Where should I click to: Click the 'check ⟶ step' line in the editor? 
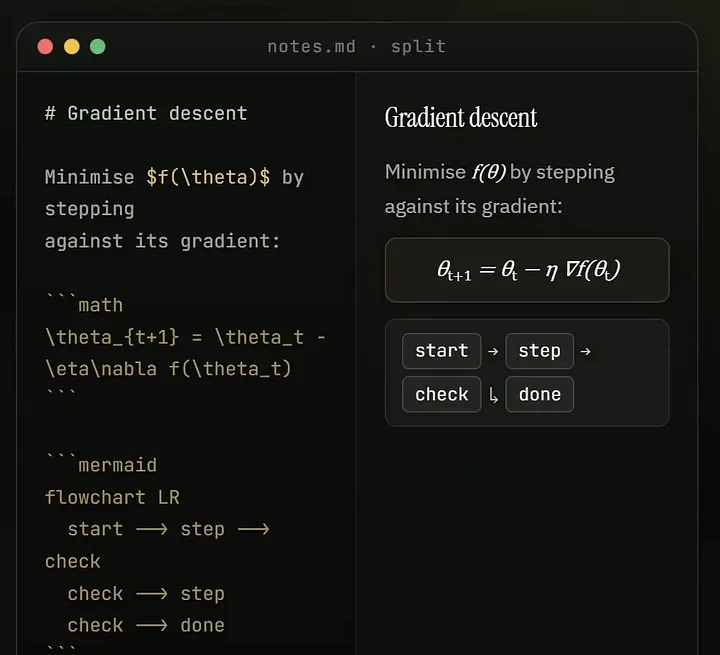(x=146, y=594)
